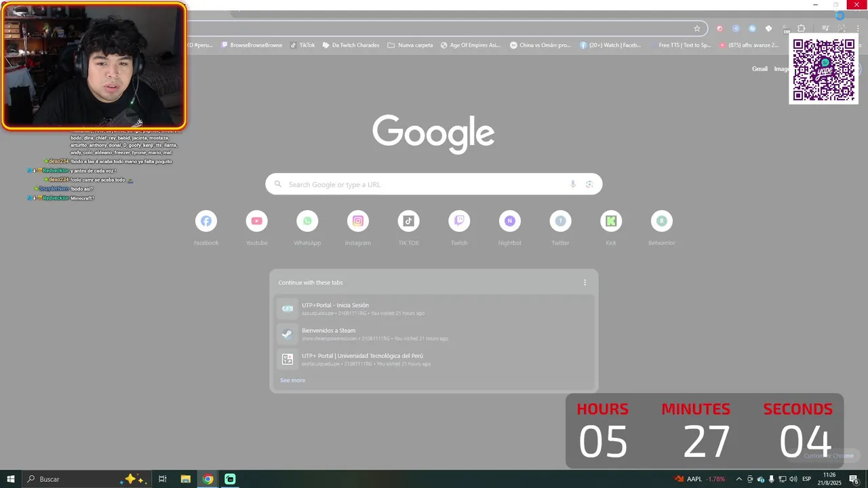
Task: Click the Google logo
Action: pyautogui.click(x=433, y=134)
